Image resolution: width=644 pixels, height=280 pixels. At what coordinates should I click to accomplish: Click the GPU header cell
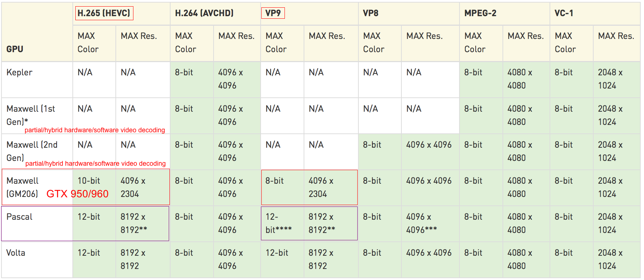[15, 49]
